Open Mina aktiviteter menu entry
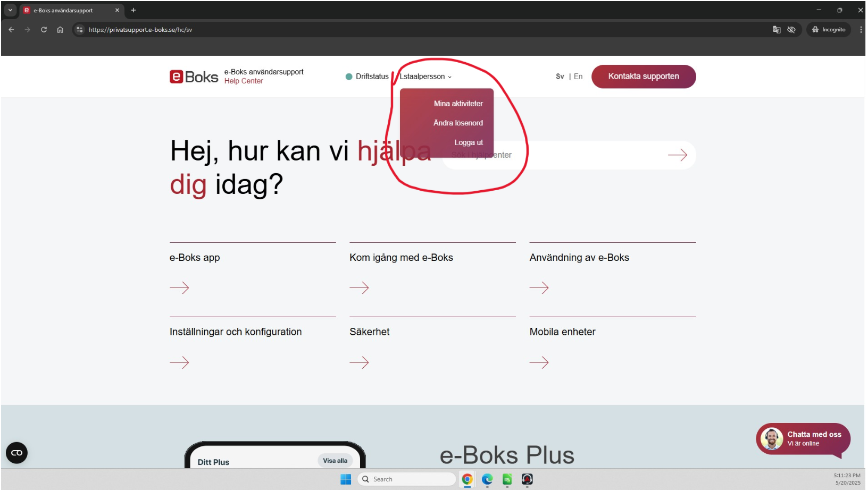The width and height of the screenshot is (868, 491). coord(458,104)
